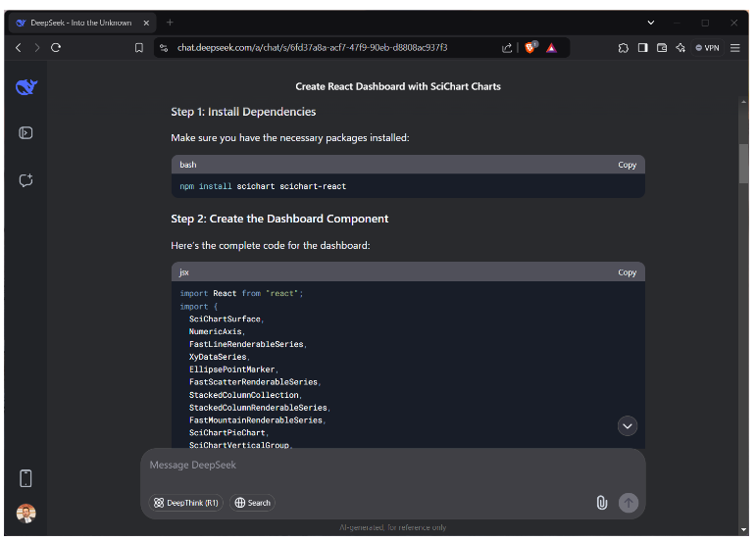
Task: Click the 'EllipsePointMarker' import line
Action: [233, 369]
